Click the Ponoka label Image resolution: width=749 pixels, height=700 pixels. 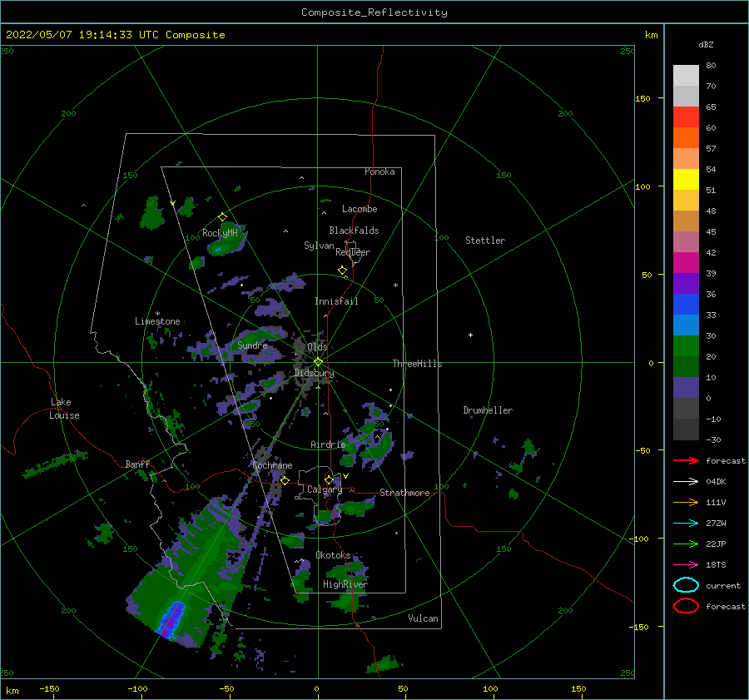(x=379, y=171)
